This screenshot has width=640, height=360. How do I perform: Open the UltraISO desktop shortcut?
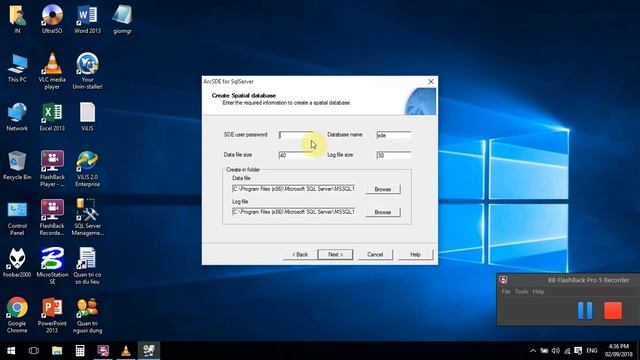(x=52, y=18)
